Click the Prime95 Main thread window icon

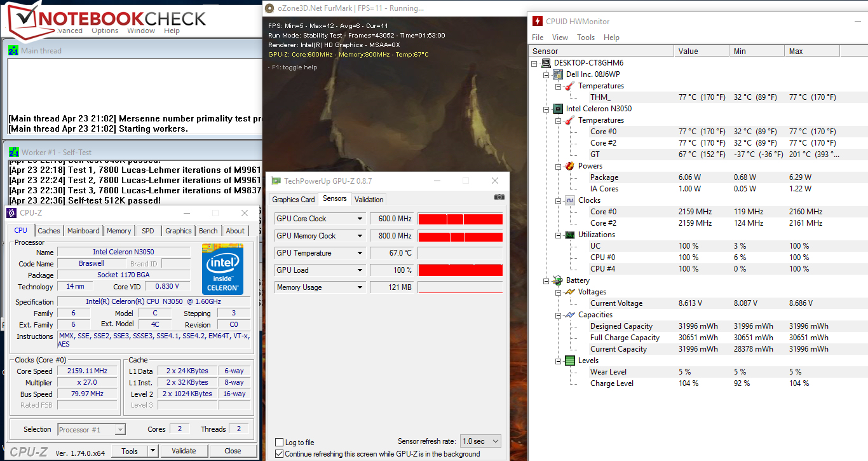(13, 51)
